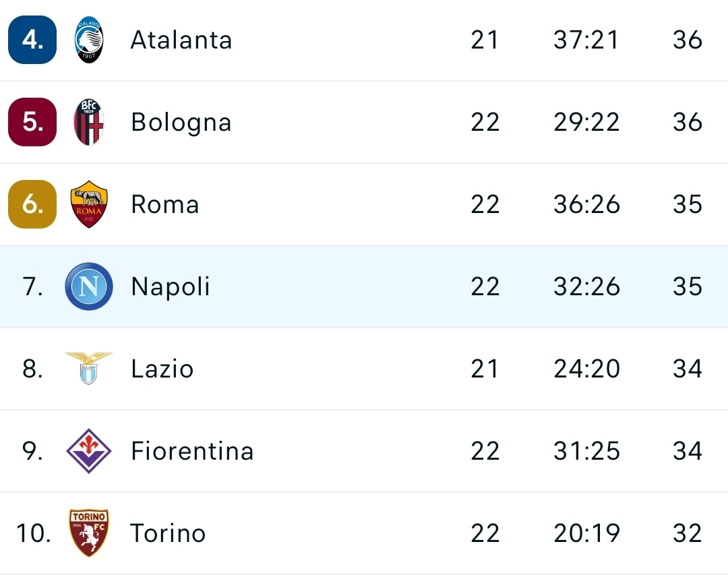Screen dimensions: 728x577
Task: Click the Torino table row
Action: point(364,533)
